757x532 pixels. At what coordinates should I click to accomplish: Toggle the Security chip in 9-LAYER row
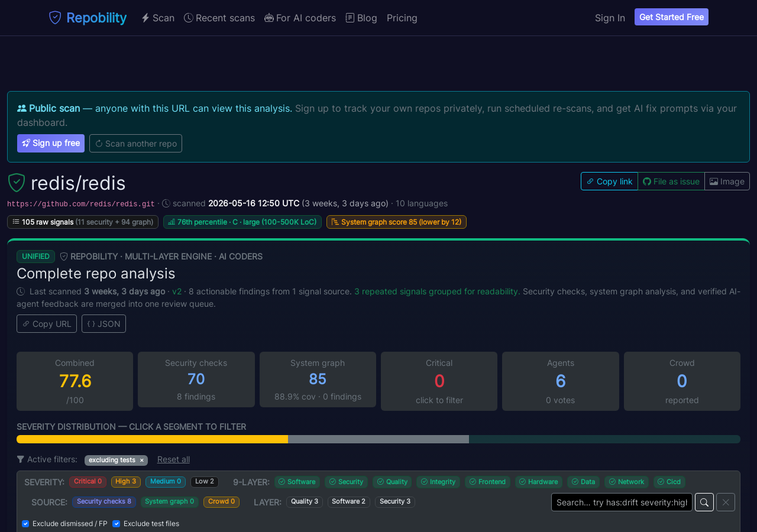(x=347, y=482)
